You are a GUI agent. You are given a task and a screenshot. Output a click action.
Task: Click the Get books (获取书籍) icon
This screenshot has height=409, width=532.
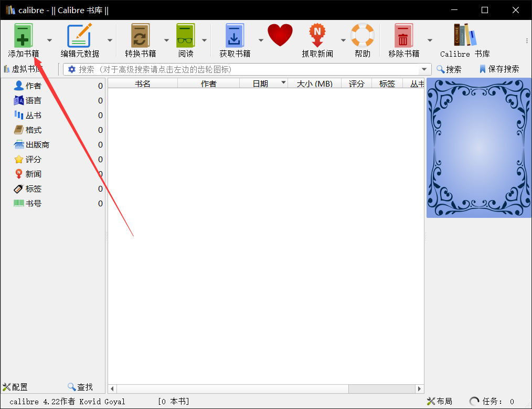(x=235, y=35)
